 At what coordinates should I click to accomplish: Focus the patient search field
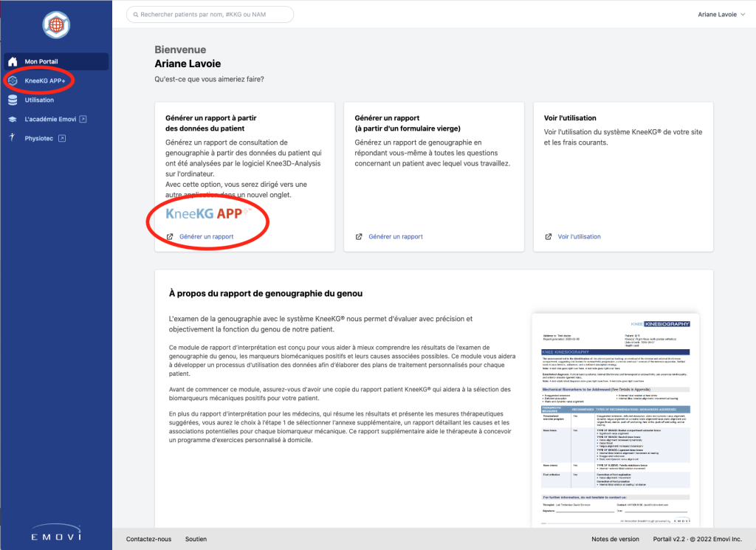click(210, 15)
